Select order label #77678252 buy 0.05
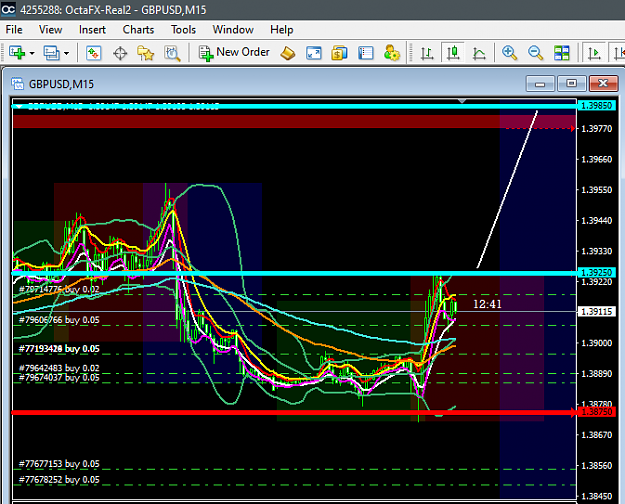This screenshot has width=625, height=504. coord(59,480)
